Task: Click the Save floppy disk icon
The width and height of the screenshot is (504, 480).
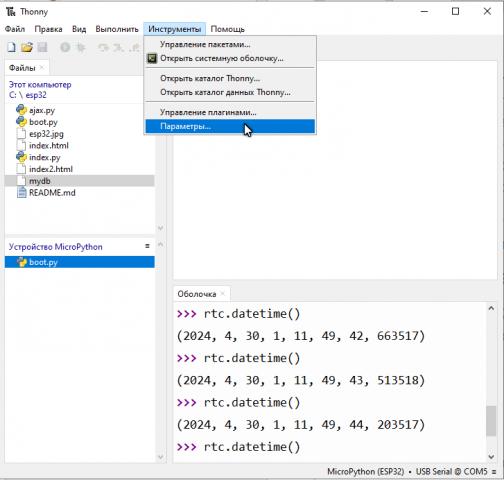Action: [x=42, y=47]
